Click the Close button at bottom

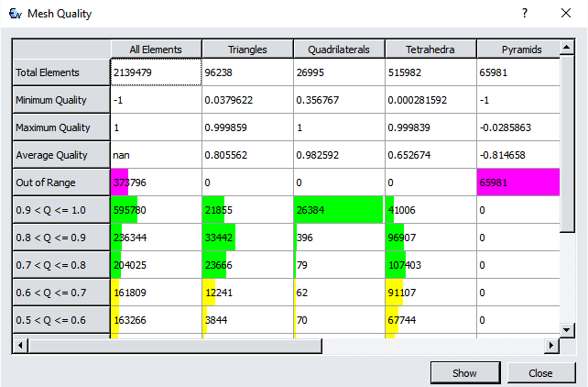(539, 373)
